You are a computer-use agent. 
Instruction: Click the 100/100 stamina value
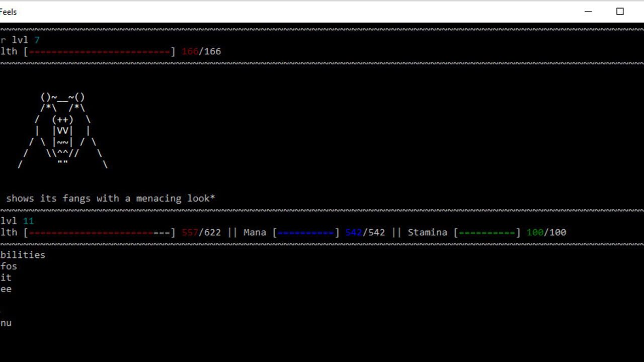pyautogui.click(x=546, y=232)
